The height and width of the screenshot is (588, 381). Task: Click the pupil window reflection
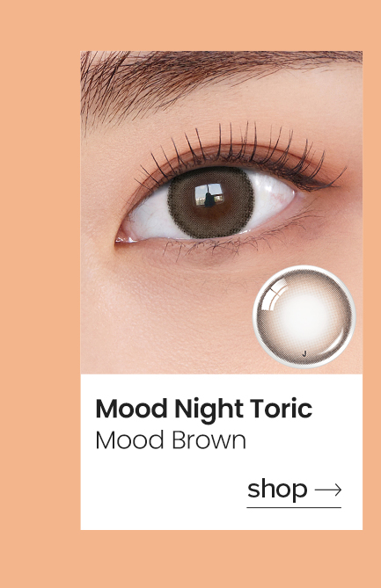209,195
